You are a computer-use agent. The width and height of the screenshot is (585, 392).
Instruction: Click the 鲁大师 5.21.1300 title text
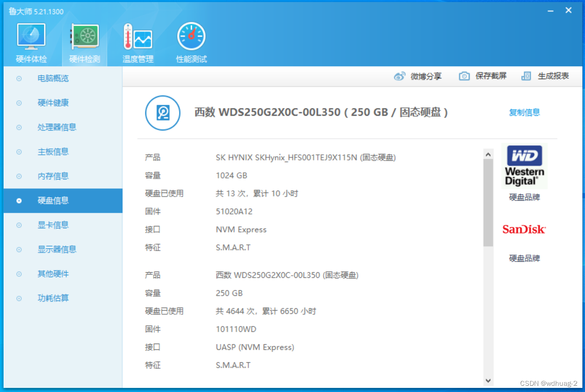tap(36, 11)
